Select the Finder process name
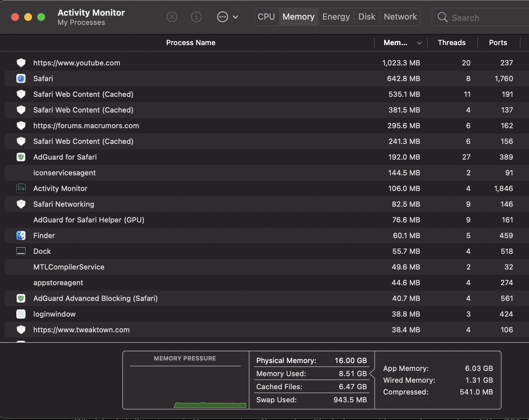This screenshot has width=529, height=420. point(44,236)
